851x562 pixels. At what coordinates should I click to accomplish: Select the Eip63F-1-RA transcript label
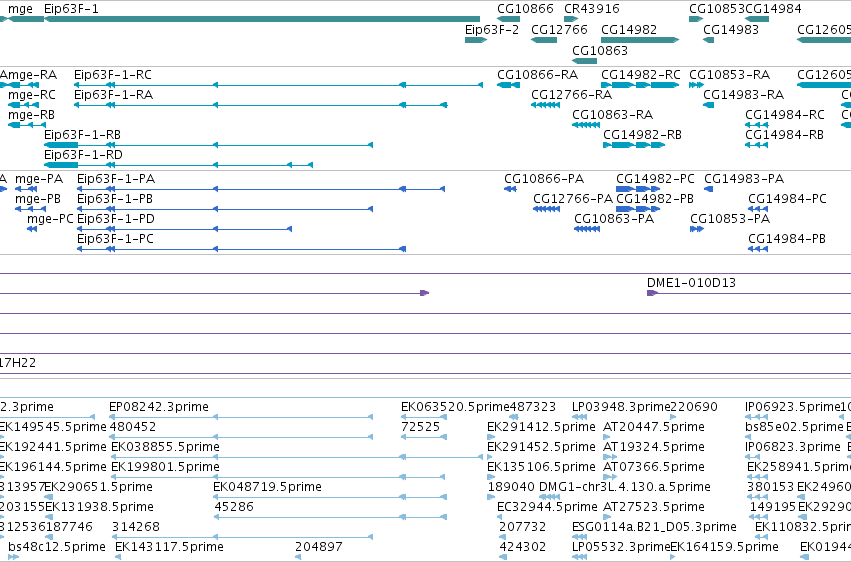click(113, 95)
